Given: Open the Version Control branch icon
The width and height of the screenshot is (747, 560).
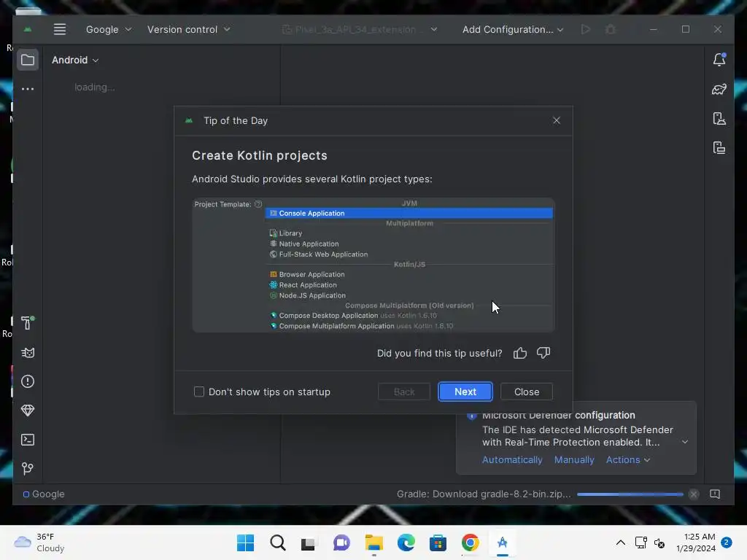Looking at the screenshot, I should pyautogui.click(x=28, y=469).
